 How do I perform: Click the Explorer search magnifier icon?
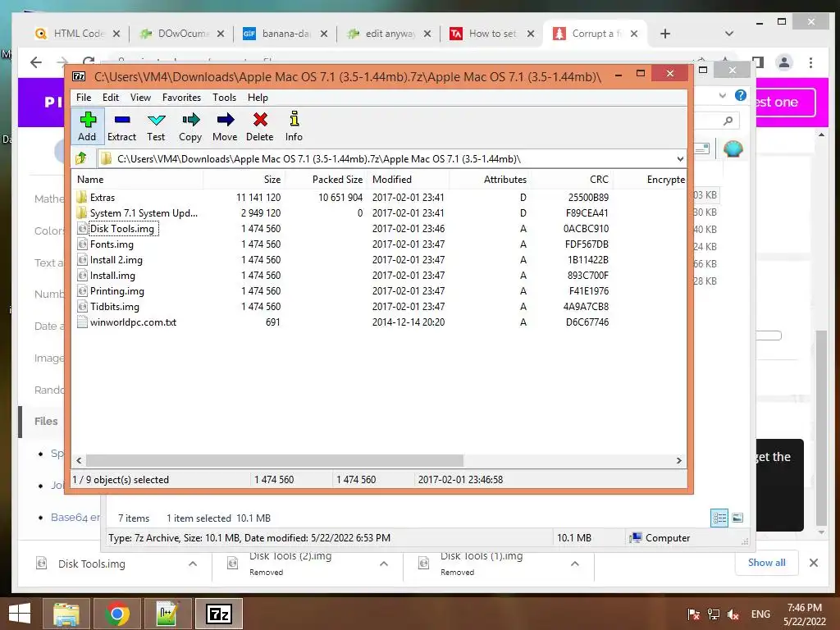pyautogui.click(x=728, y=121)
